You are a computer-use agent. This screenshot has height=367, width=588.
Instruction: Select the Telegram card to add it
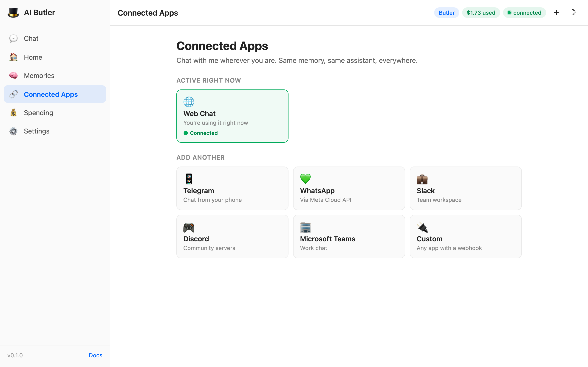(x=232, y=188)
